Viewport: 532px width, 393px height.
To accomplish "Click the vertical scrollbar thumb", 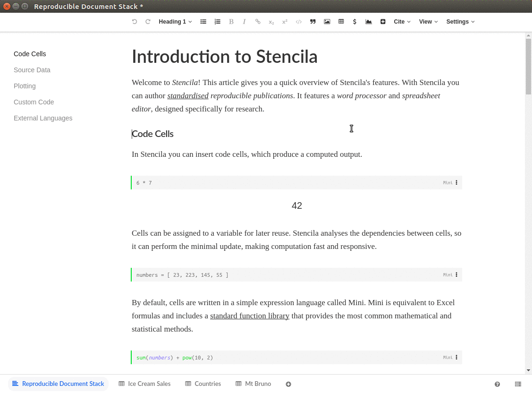I will (528, 67).
